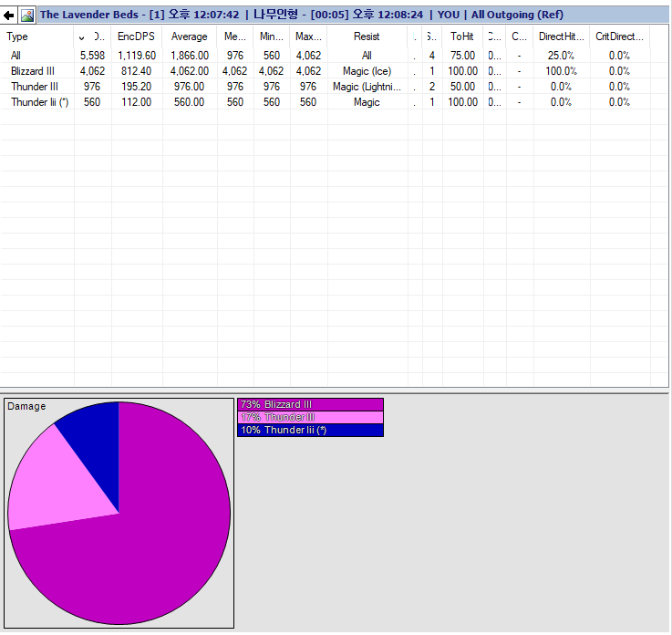
Task: Click the 73% Blizzard III legend swatch
Action: (x=310, y=404)
